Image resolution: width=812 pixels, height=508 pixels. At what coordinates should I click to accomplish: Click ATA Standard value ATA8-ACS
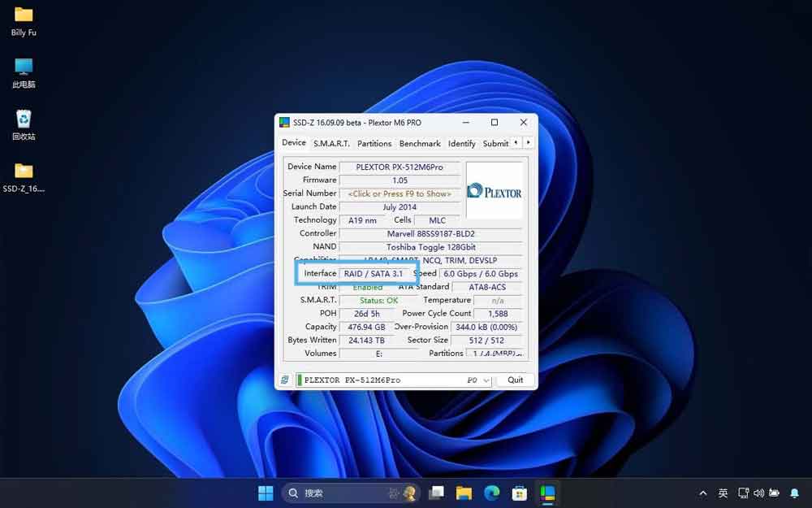click(486, 287)
